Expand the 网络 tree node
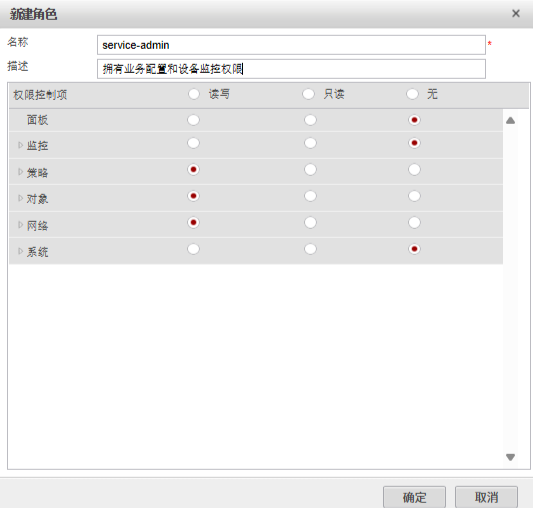533x508 pixels. 20,225
